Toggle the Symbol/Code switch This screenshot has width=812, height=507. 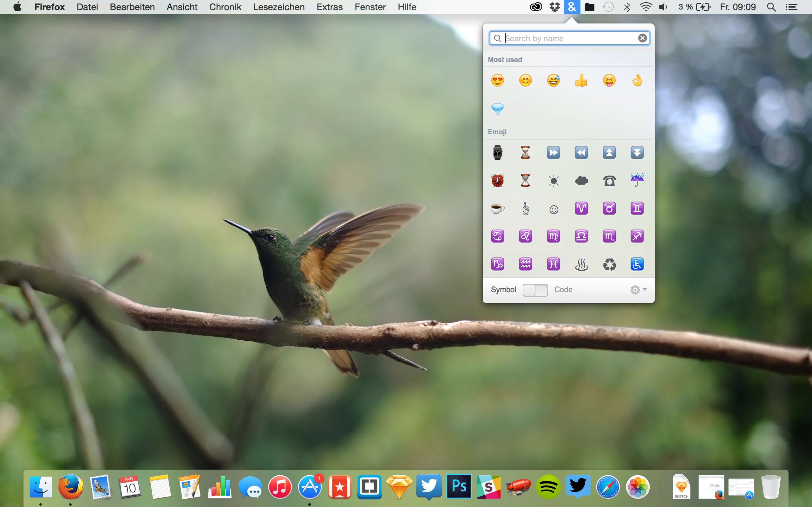pyautogui.click(x=535, y=290)
